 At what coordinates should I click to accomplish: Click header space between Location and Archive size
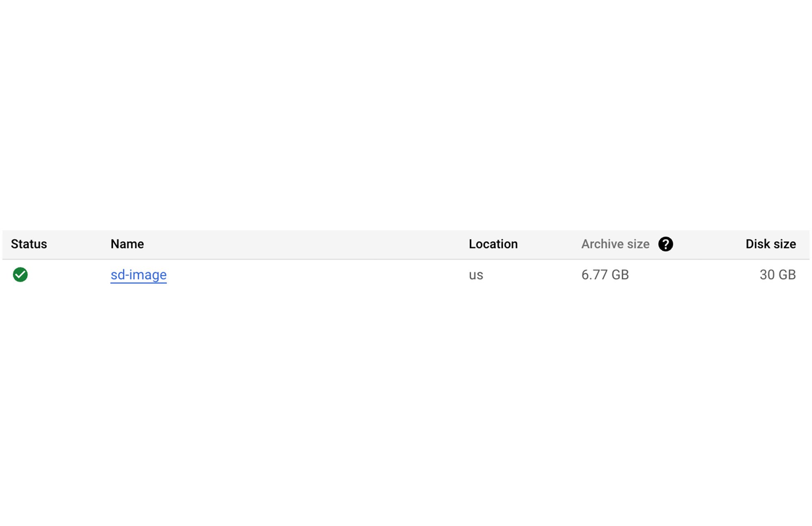(x=549, y=244)
